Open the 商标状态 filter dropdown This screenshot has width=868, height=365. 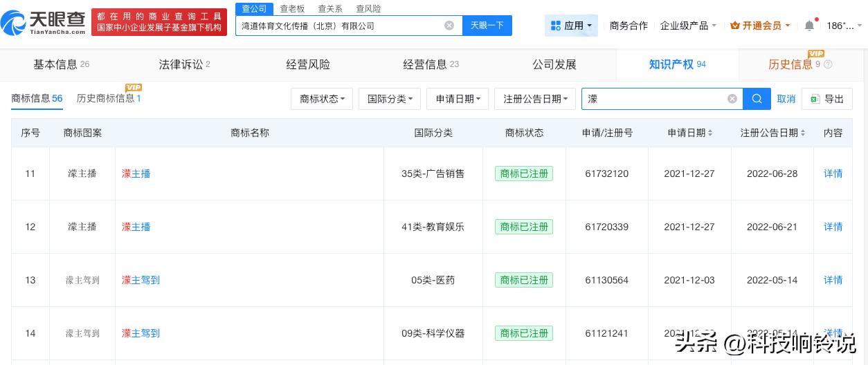(322, 99)
